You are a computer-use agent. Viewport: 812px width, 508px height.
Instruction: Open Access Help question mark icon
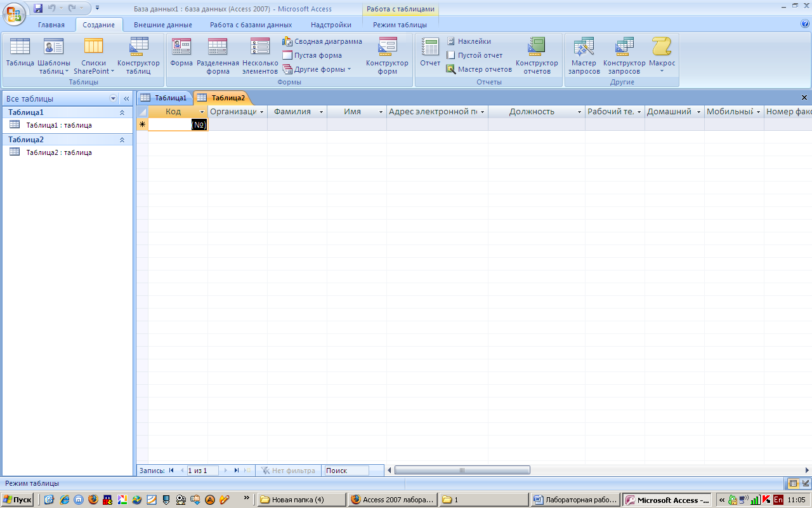tap(805, 24)
